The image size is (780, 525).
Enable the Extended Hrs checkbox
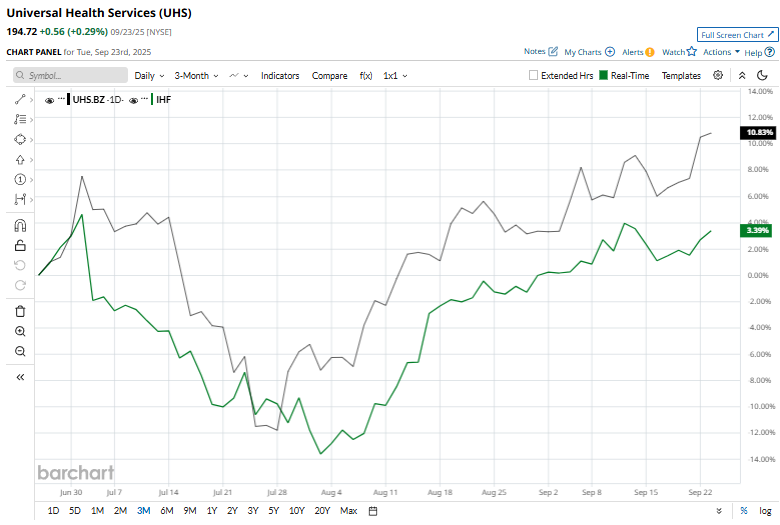tap(533, 75)
